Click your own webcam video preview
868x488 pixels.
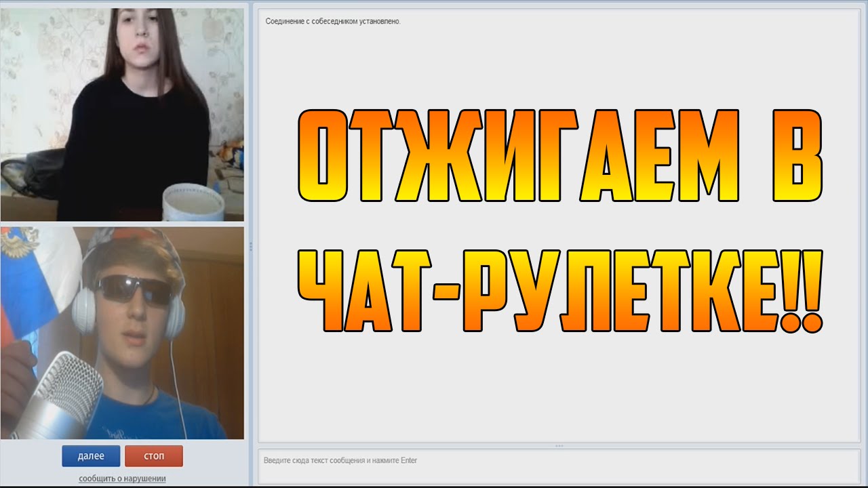122,333
